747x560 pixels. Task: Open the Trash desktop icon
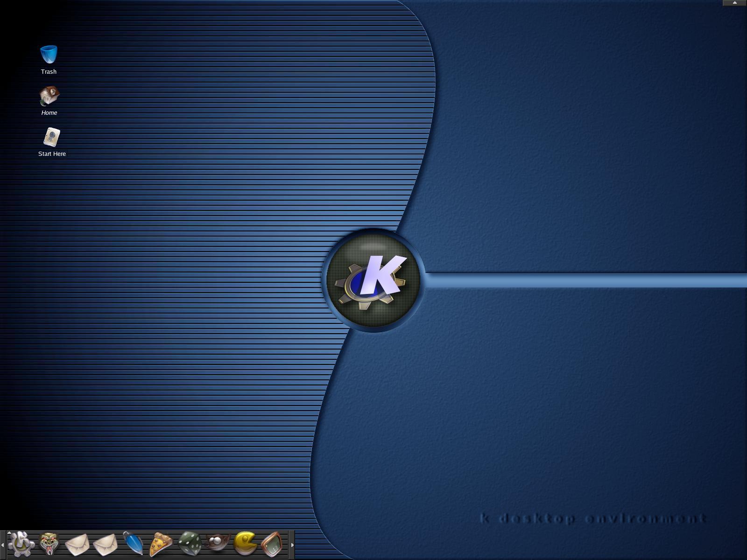(49, 55)
